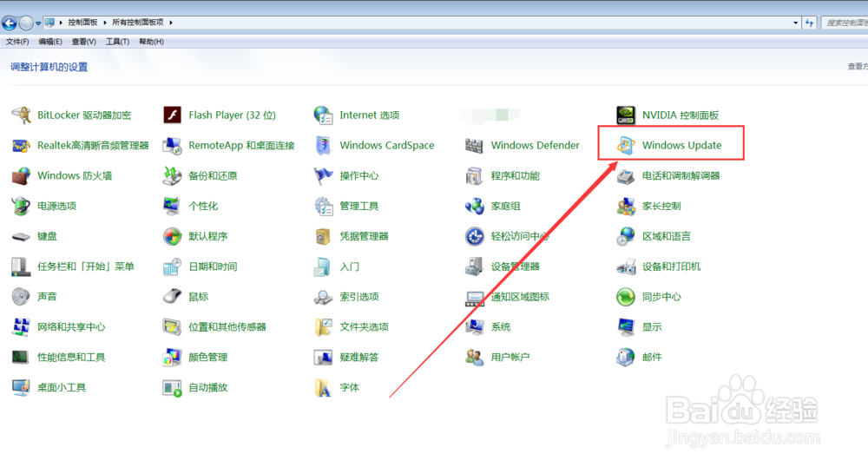Open the 任务栏和「开始」菜单 link
Image resolution: width=868 pixels, height=467 pixels.
point(86,266)
